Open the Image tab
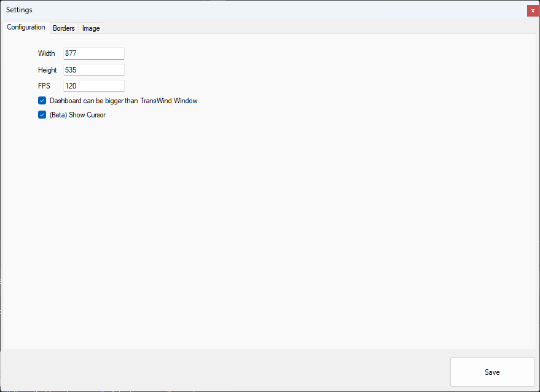Screen dimensions: 540x392 tap(91, 28)
